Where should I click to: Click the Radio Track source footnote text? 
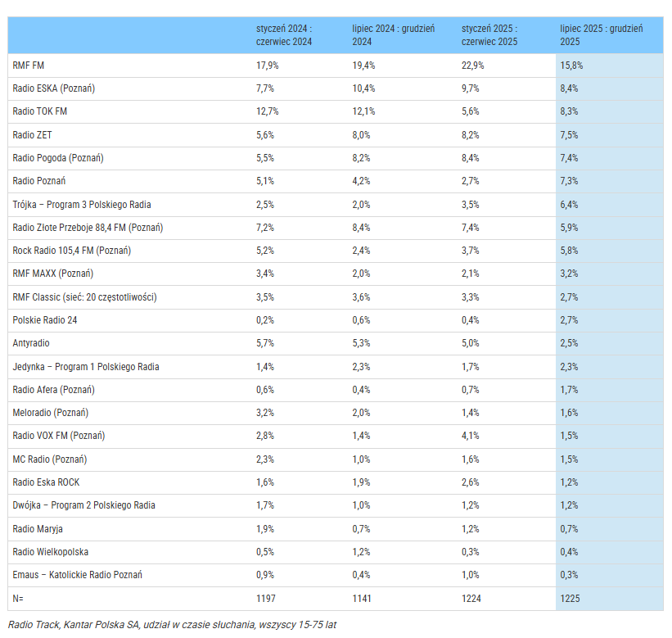pyautogui.click(x=172, y=624)
